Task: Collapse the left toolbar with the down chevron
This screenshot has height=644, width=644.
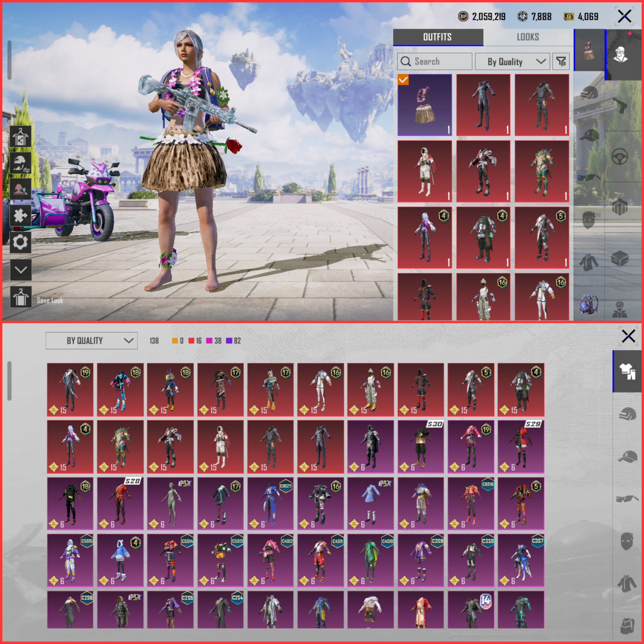Action: tap(20, 270)
